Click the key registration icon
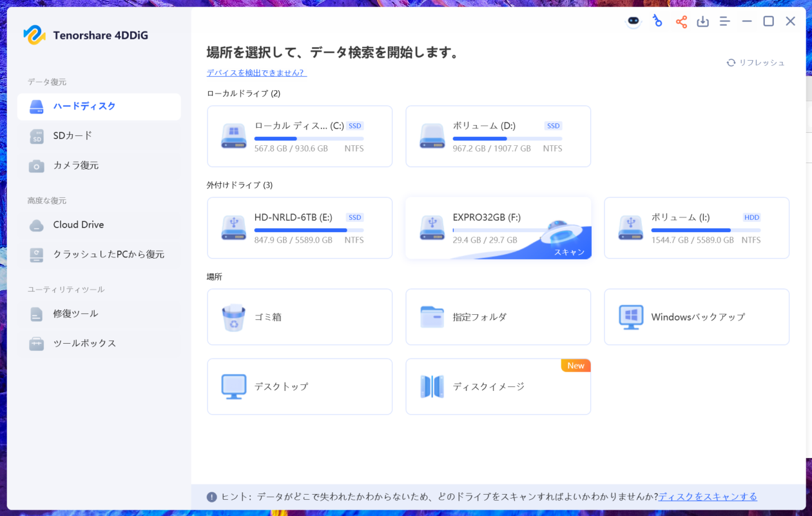The width and height of the screenshot is (812, 516). (657, 21)
